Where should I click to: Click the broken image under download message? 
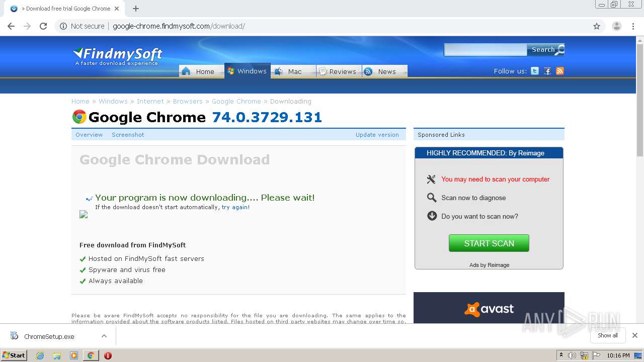click(x=84, y=214)
